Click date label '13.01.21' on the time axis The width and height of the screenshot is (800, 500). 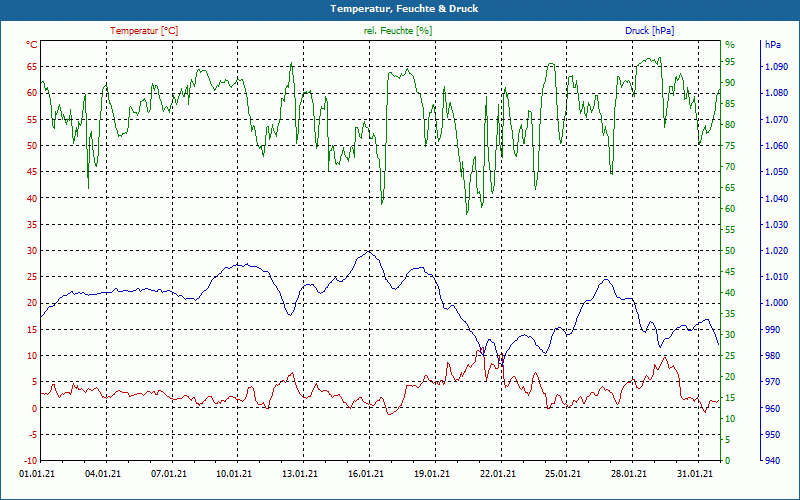coord(300,474)
